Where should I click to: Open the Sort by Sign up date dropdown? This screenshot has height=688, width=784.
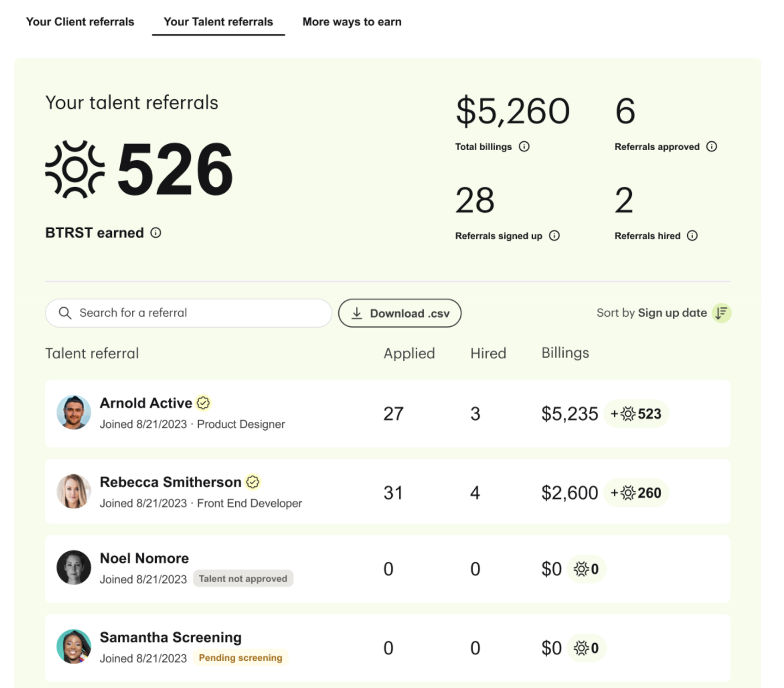(672, 313)
